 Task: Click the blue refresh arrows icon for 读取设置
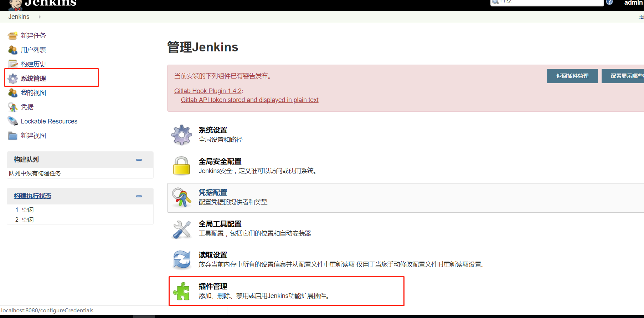click(x=182, y=259)
